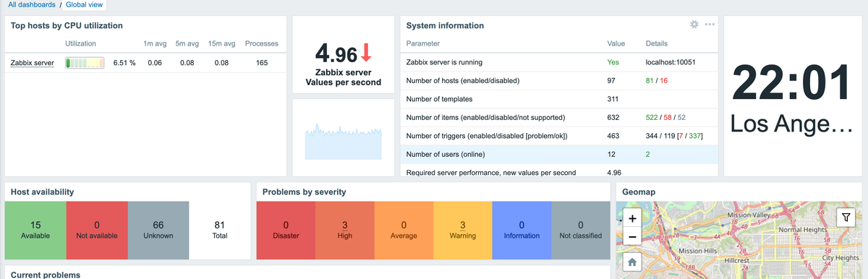The width and height of the screenshot is (868, 279).
Task: Select the Zabbix server is running row
Action: click(x=559, y=62)
